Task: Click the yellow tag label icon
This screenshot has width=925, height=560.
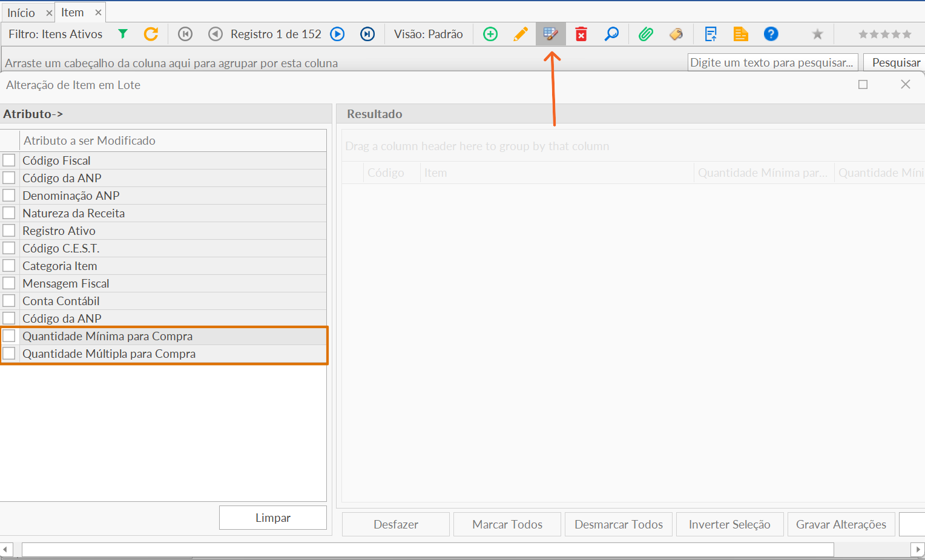Action: pos(676,34)
